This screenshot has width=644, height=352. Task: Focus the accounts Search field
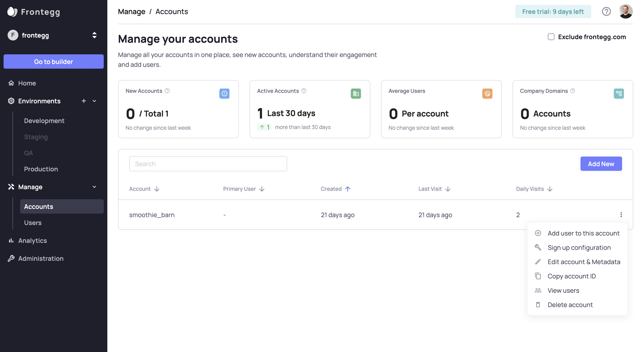coord(208,164)
